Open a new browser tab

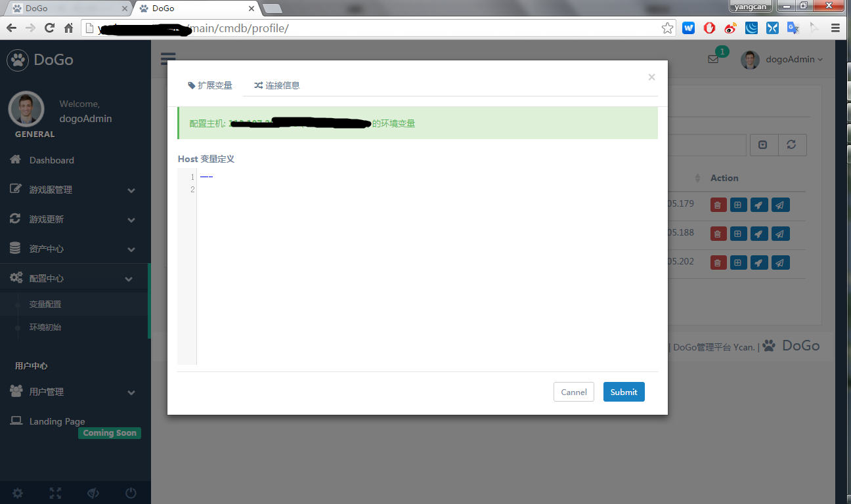click(272, 9)
